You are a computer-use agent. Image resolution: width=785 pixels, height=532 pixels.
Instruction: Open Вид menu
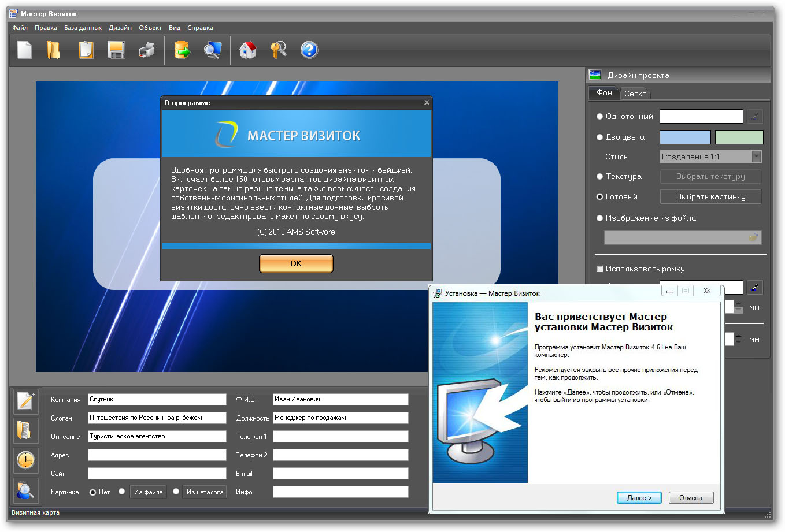click(x=175, y=28)
